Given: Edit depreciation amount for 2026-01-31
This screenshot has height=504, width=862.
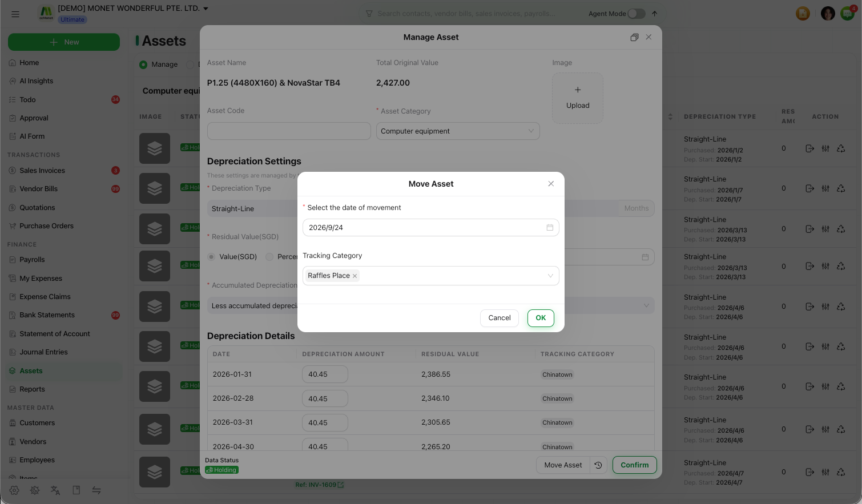Looking at the screenshot, I should [325, 374].
